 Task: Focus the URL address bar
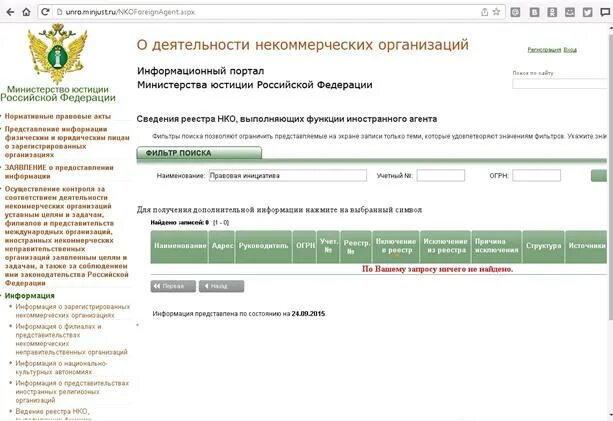point(270,12)
